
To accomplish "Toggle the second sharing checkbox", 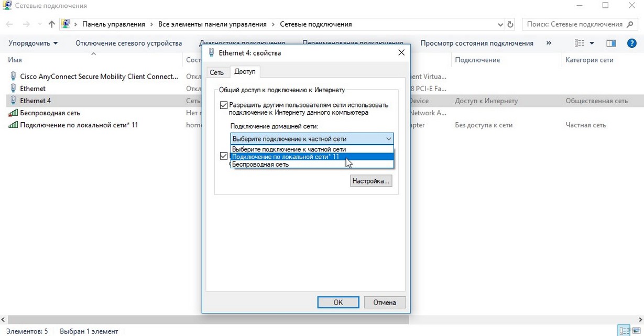I will [x=224, y=156].
